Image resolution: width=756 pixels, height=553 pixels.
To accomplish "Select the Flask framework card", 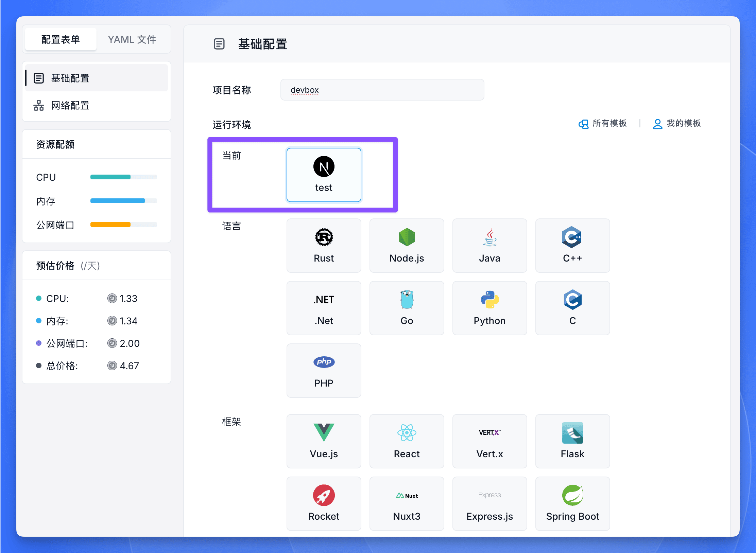I will tap(572, 441).
